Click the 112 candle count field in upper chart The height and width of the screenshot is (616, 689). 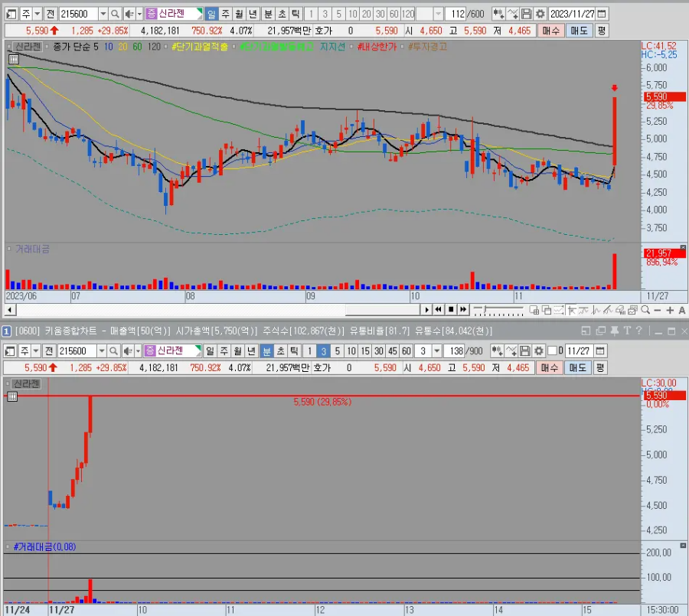pyautogui.click(x=456, y=14)
